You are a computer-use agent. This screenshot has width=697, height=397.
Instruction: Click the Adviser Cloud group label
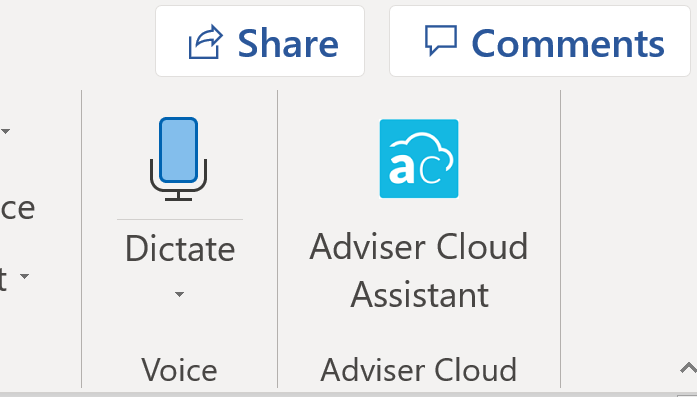[x=419, y=369]
